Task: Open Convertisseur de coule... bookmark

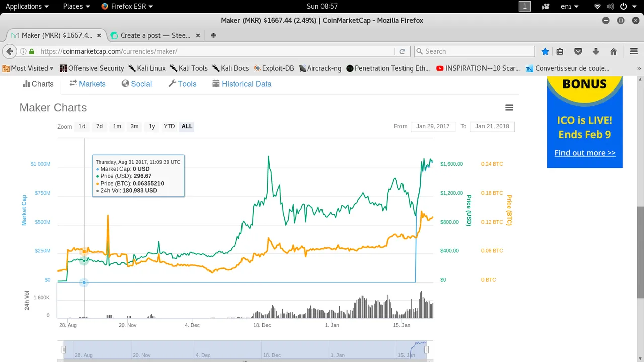Action: 568,68
